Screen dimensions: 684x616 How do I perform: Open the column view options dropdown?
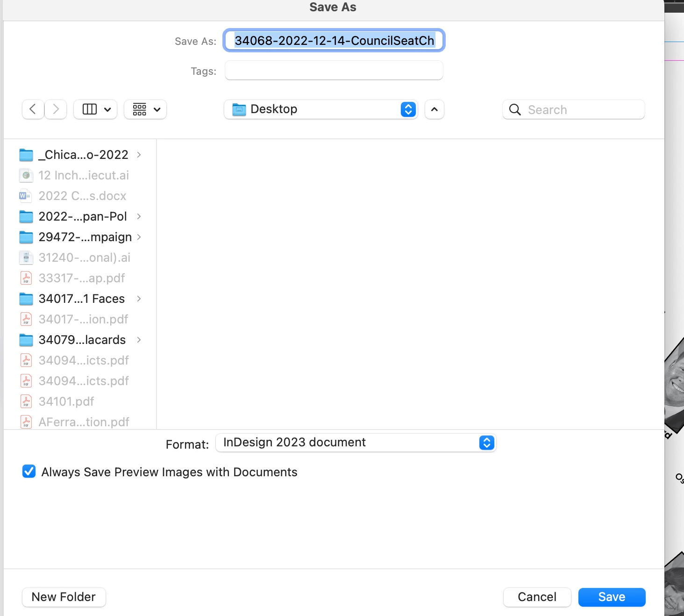95,109
